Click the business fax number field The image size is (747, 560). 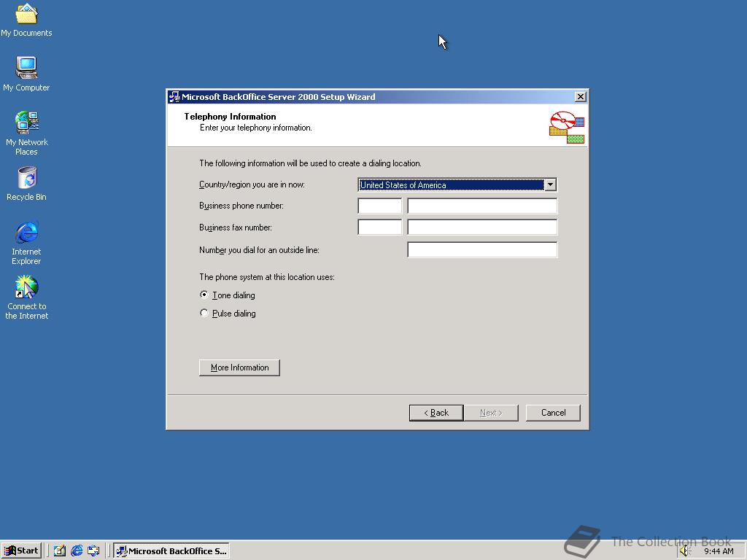pyautogui.click(x=482, y=227)
